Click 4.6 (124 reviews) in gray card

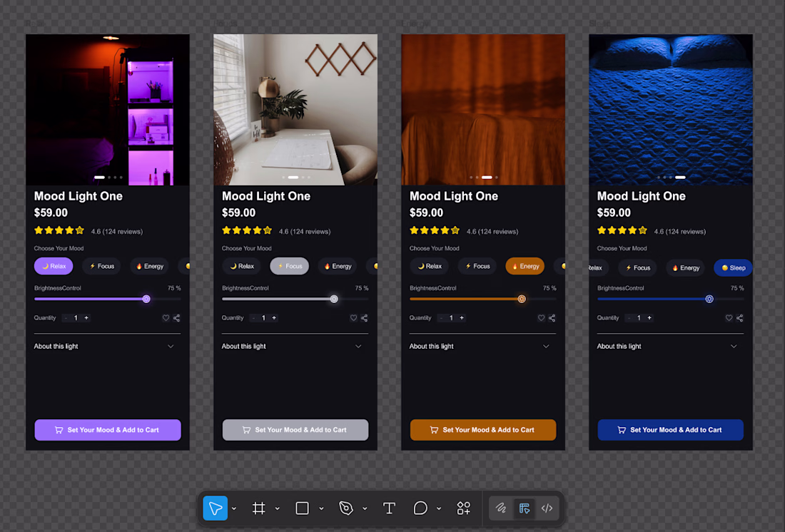(305, 231)
